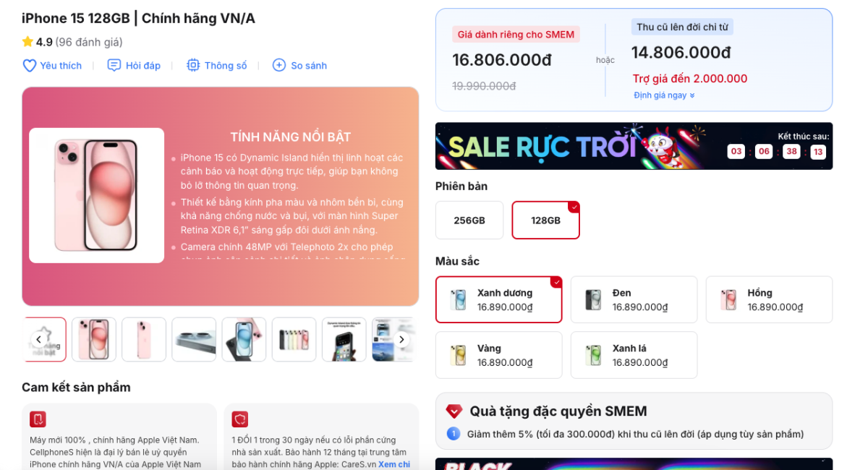Show next thumbnails with right arrow
This screenshot has height=470, width=868.
point(402,340)
